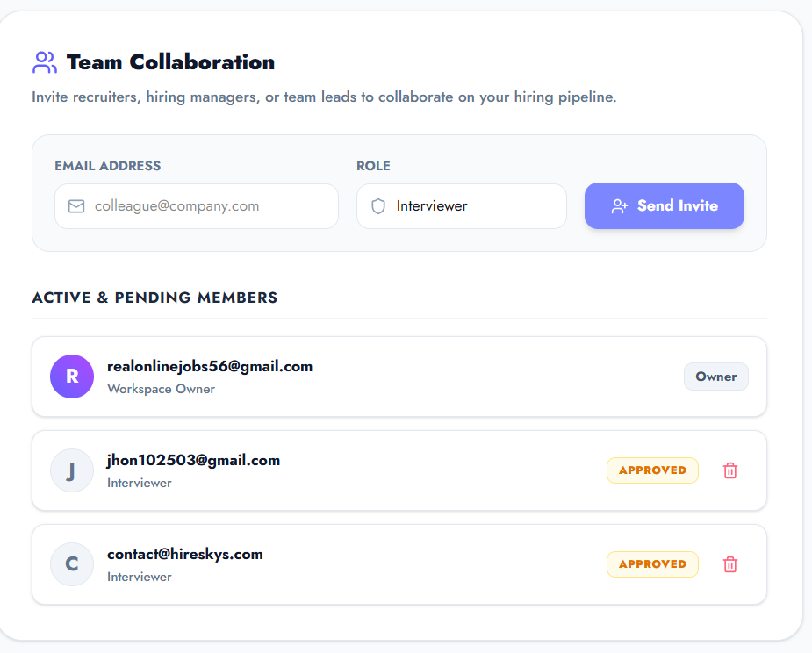Click the shield icon in Role selector
The width and height of the screenshot is (812, 653).
click(x=378, y=206)
